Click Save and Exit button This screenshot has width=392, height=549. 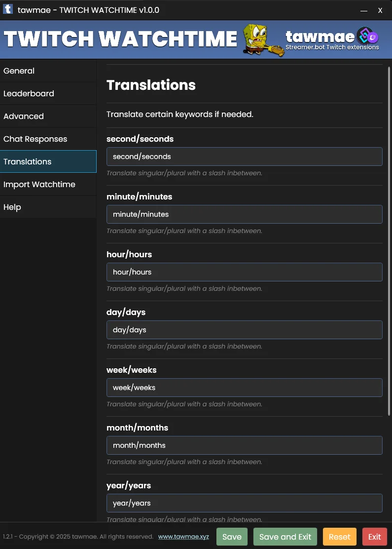tap(285, 537)
